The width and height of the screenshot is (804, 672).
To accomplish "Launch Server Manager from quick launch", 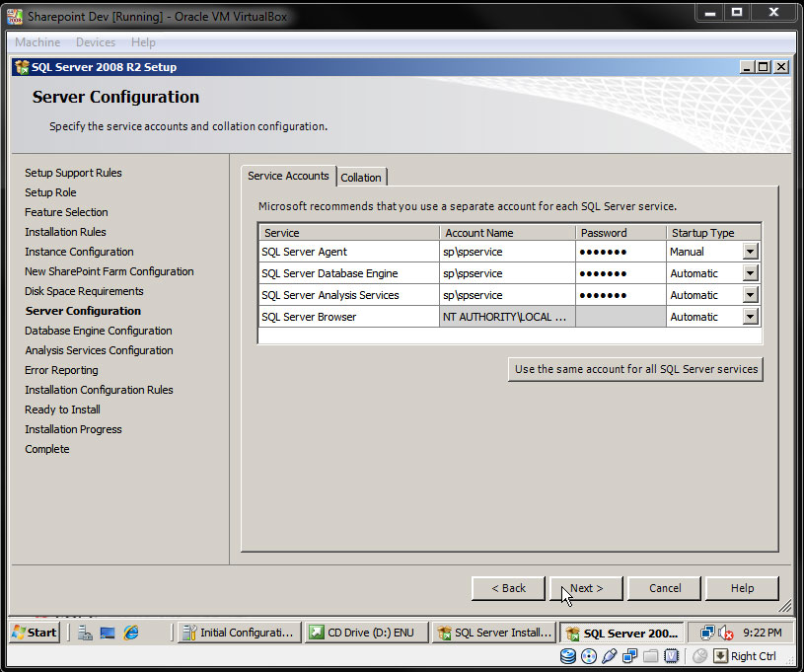I will 85,633.
